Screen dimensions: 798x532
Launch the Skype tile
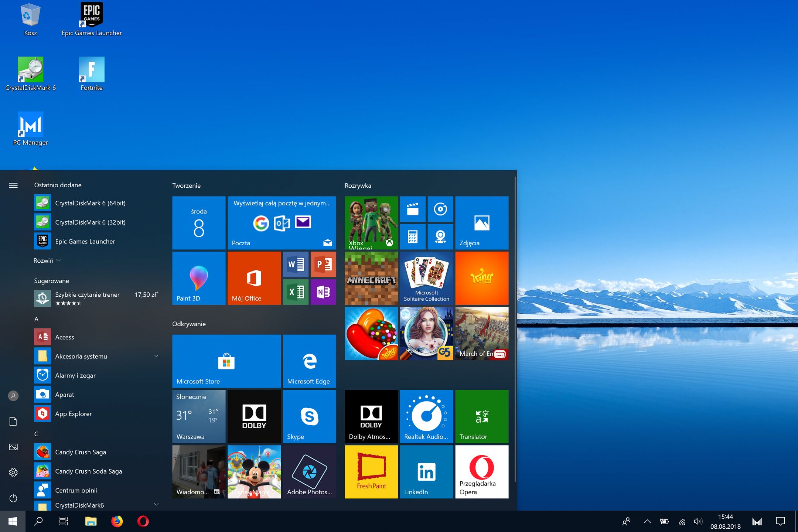pyautogui.click(x=309, y=416)
